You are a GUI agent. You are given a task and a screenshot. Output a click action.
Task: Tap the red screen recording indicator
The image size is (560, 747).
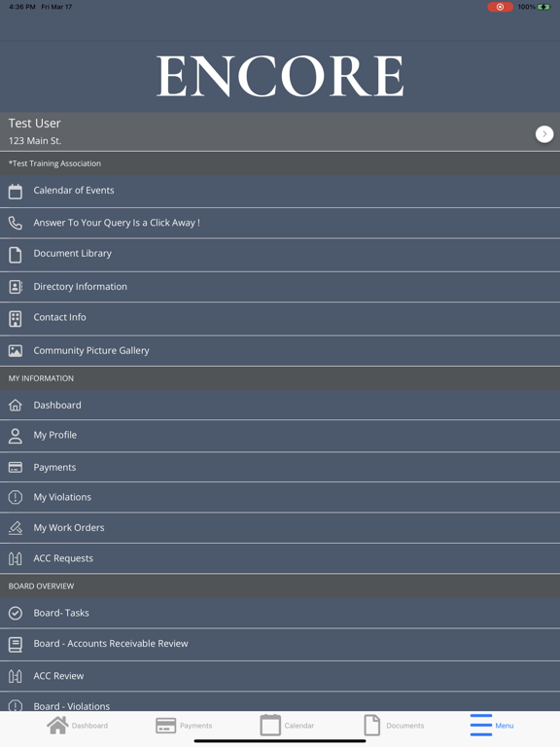click(x=500, y=7)
